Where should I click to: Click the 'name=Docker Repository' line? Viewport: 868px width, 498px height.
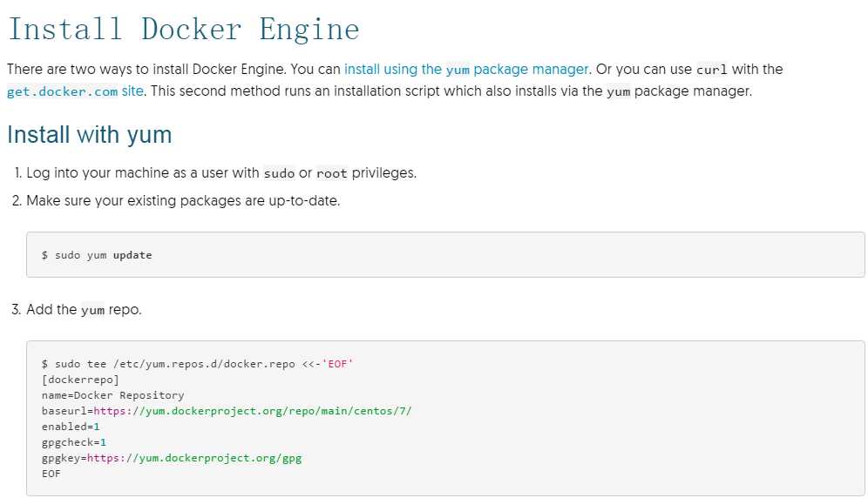(112, 395)
